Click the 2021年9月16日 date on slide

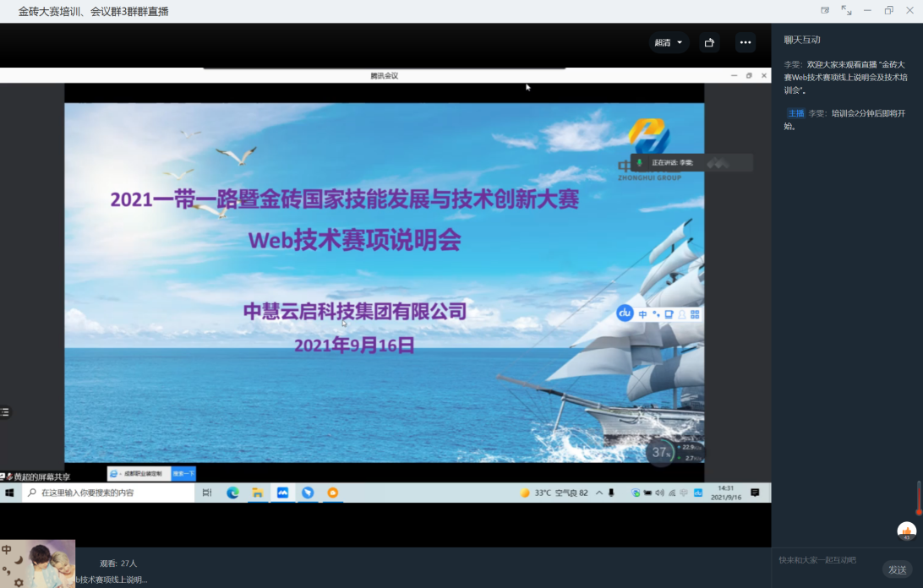point(354,345)
